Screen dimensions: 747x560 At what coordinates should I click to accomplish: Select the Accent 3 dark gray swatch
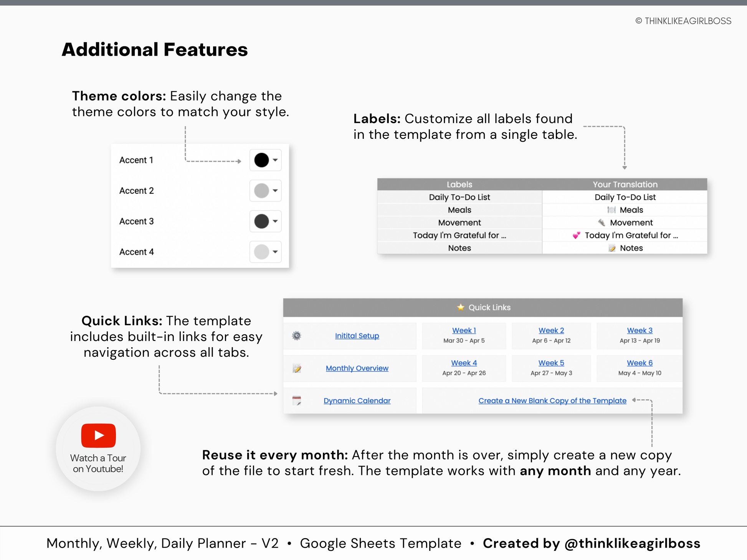(261, 221)
